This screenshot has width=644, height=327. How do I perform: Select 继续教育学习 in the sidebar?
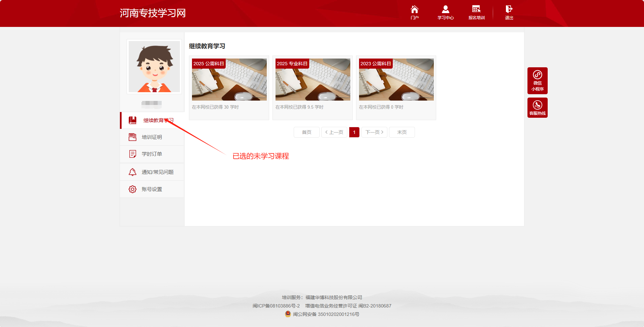pos(152,120)
